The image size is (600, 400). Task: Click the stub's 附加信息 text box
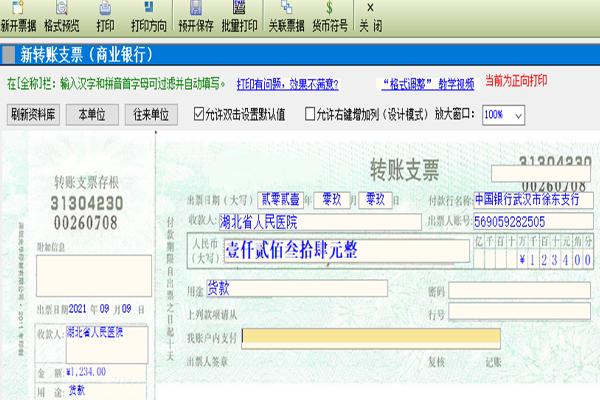(x=94, y=276)
